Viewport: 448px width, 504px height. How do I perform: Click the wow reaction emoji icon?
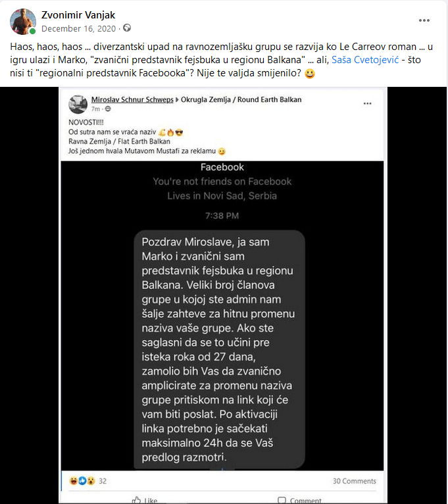pos(90,481)
